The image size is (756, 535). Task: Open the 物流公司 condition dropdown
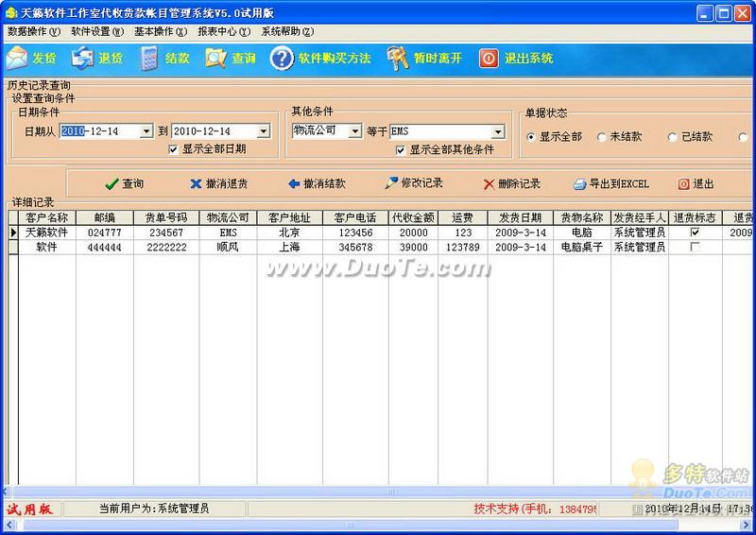(x=354, y=131)
